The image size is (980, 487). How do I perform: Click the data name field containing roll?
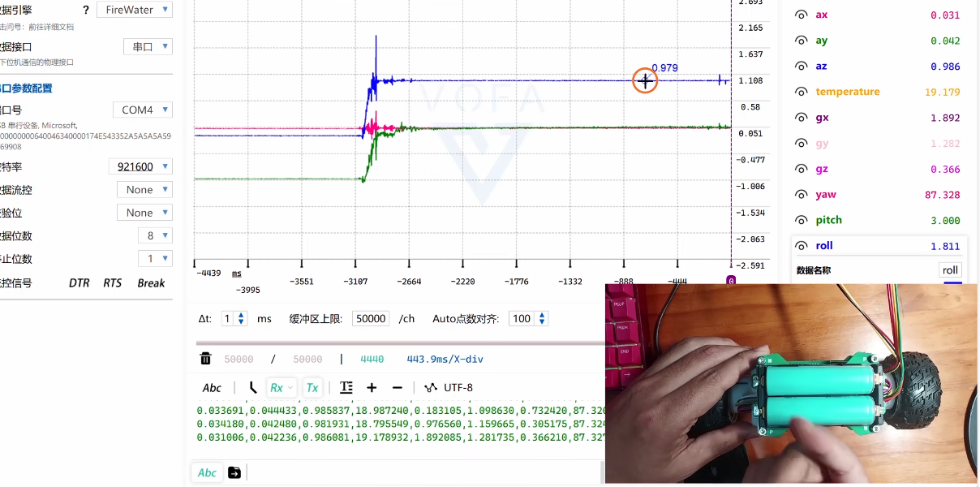point(950,270)
